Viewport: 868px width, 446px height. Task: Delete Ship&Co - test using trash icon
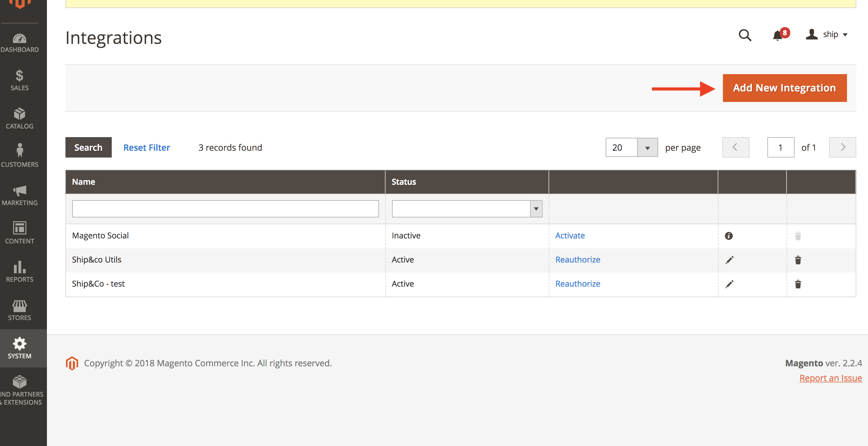pos(798,284)
